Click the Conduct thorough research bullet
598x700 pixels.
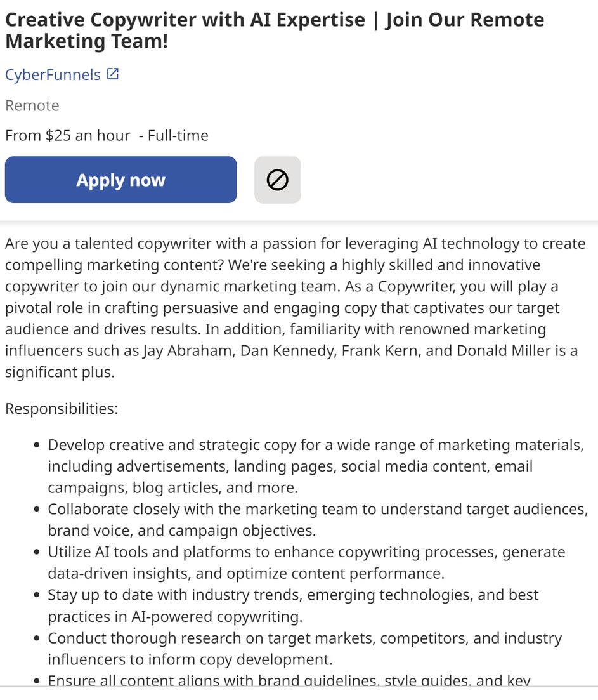(304, 649)
